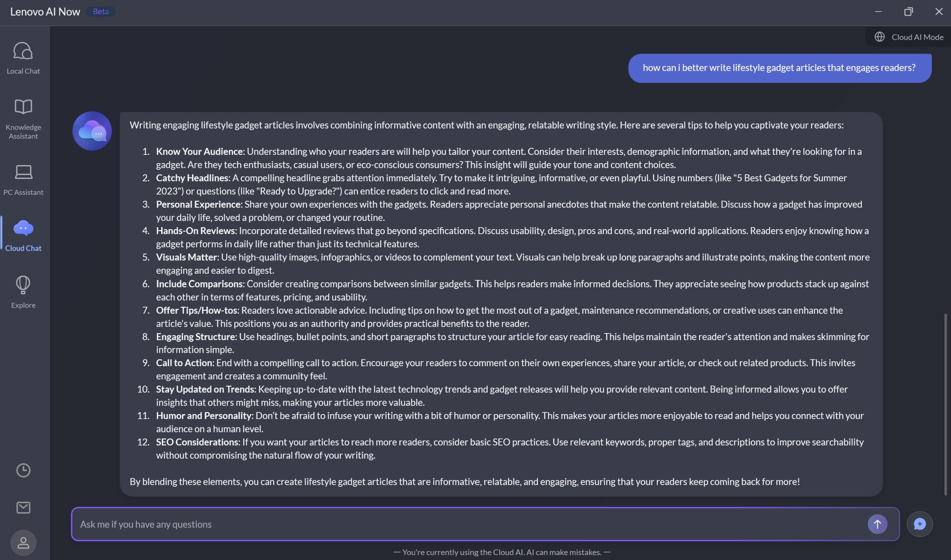Restore the window using title bar button
The image size is (951, 560).
coord(908,12)
